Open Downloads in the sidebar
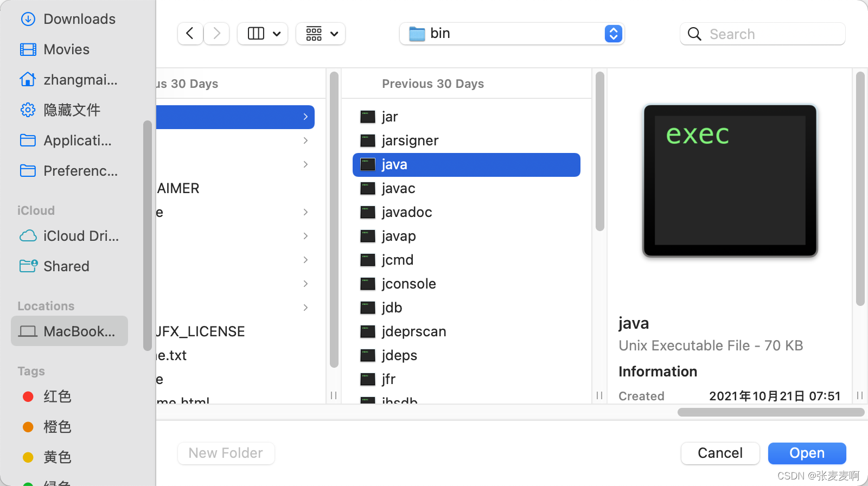 [x=69, y=19]
